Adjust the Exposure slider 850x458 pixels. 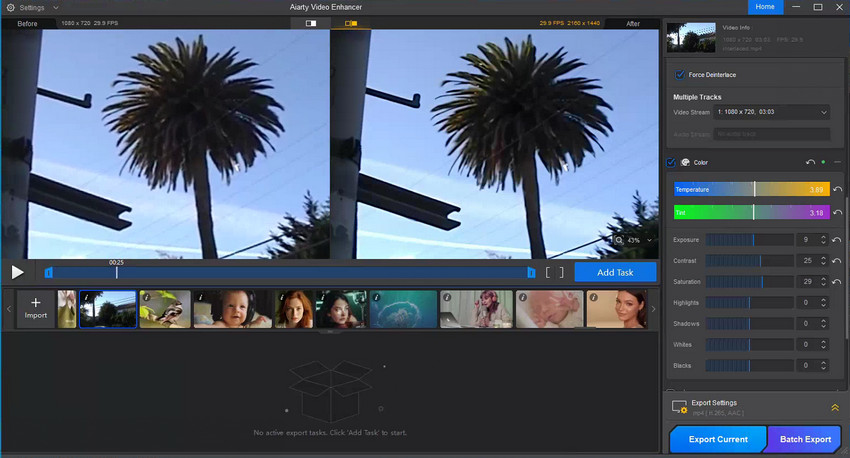pyautogui.click(x=749, y=240)
